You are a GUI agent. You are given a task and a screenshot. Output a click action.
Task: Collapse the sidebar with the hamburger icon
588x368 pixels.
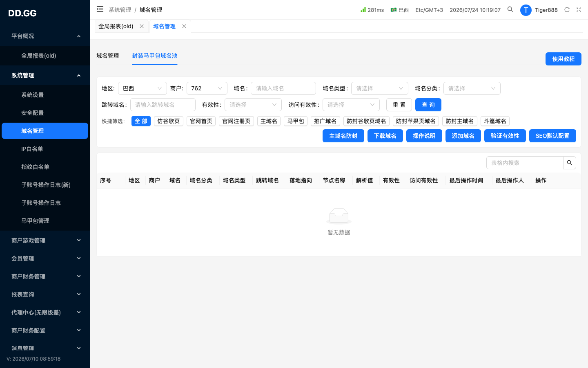100,9
